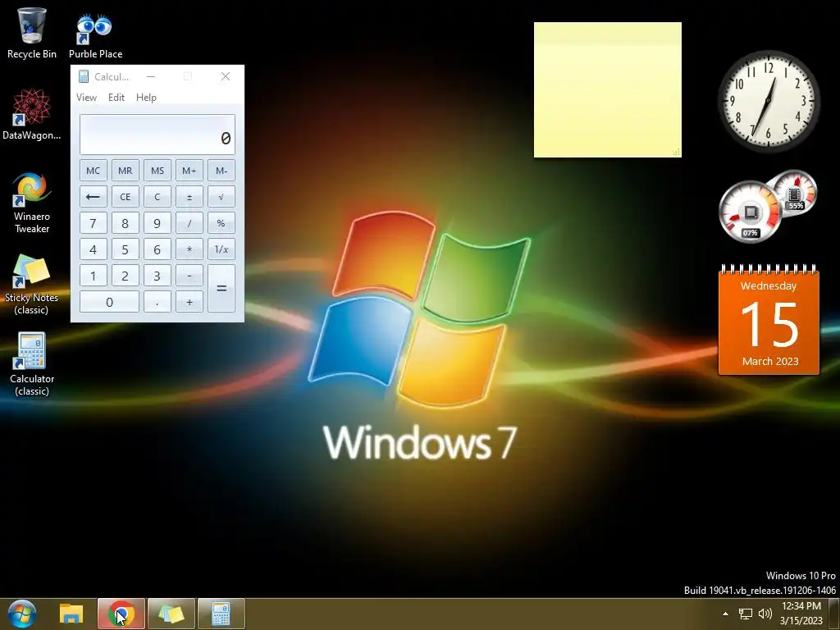Click the plus button
Viewport: 840px width, 630px height.
(189, 302)
